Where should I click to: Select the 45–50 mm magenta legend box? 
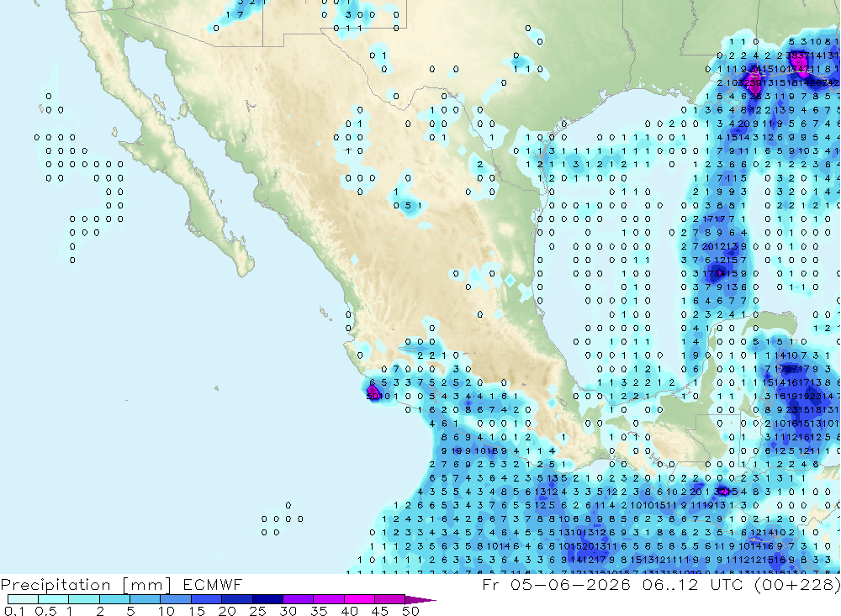pyautogui.click(x=390, y=599)
